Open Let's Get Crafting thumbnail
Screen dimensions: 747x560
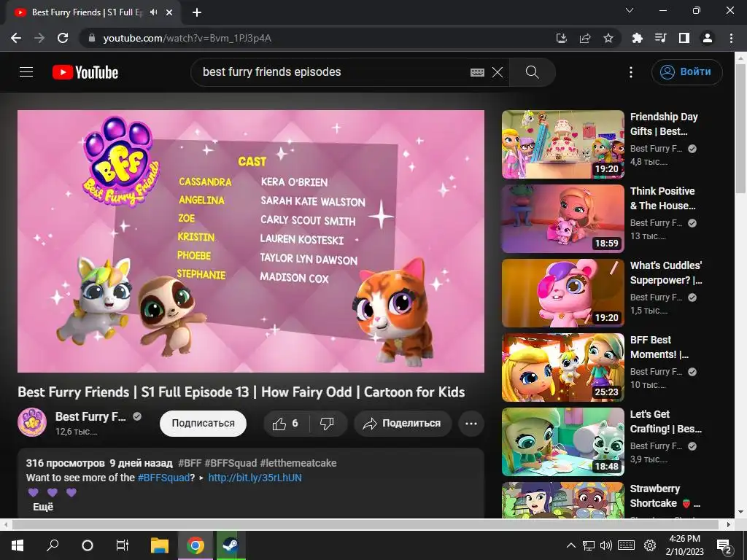563,441
